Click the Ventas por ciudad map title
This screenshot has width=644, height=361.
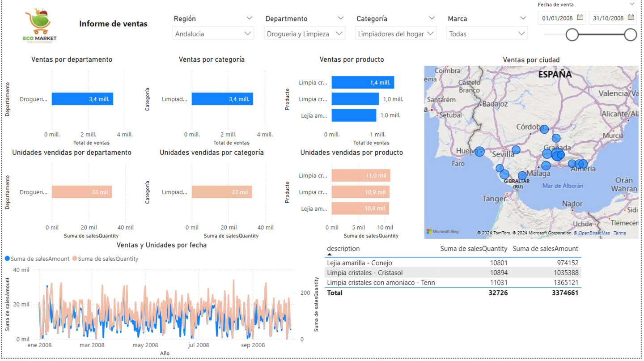(x=531, y=60)
